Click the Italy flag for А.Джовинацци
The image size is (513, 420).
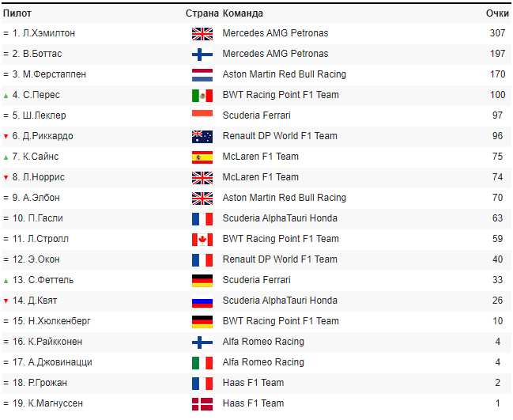click(202, 363)
